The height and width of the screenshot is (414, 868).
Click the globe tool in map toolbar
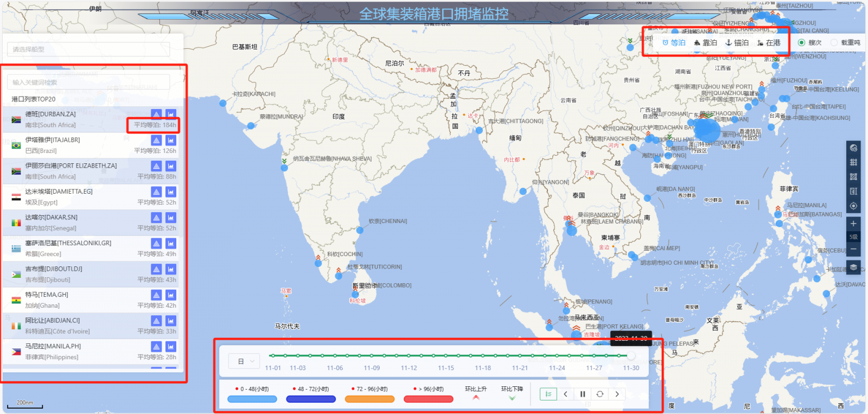coord(853,148)
